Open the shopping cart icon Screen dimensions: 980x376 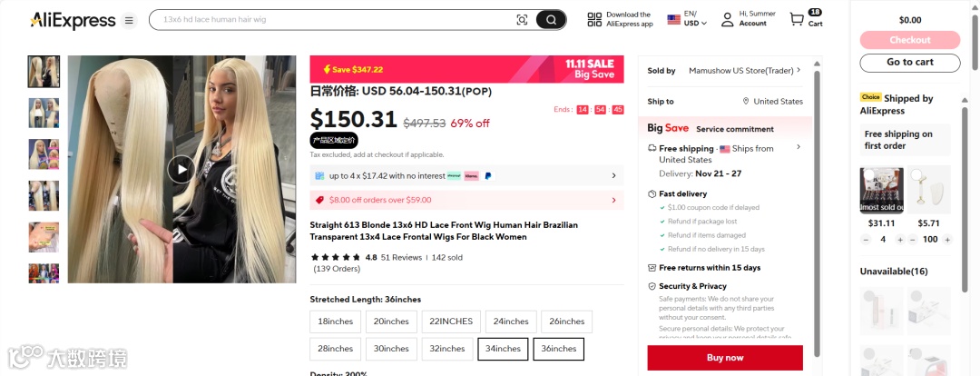click(x=797, y=19)
